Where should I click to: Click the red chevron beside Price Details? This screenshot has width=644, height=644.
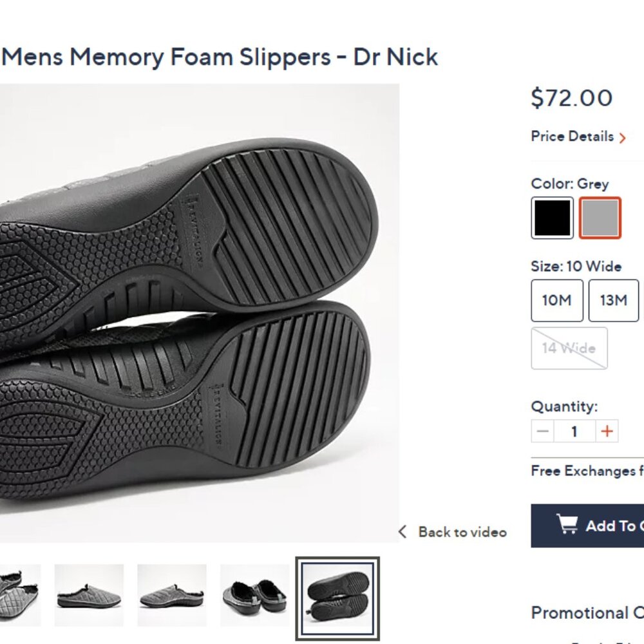pyautogui.click(x=623, y=138)
